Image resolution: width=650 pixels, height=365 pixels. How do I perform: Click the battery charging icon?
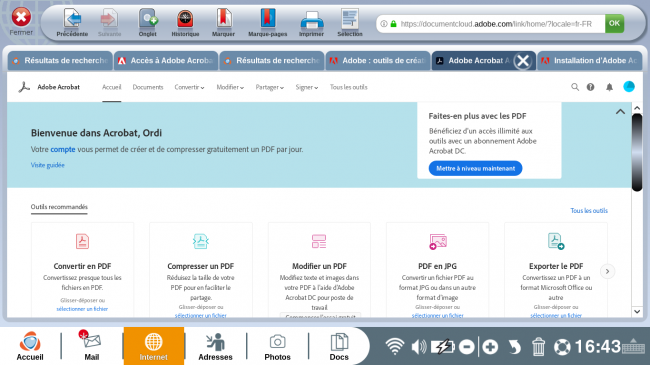(x=443, y=346)
